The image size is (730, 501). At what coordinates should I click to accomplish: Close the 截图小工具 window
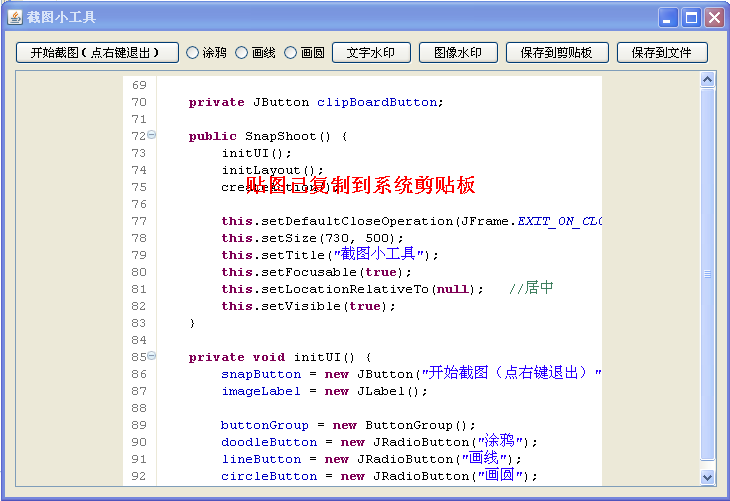715,18
